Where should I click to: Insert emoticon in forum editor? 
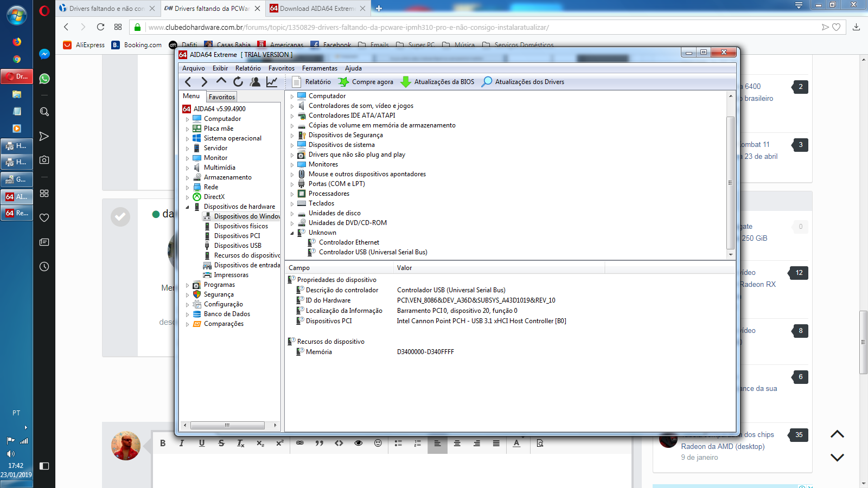tap(378, 443)
